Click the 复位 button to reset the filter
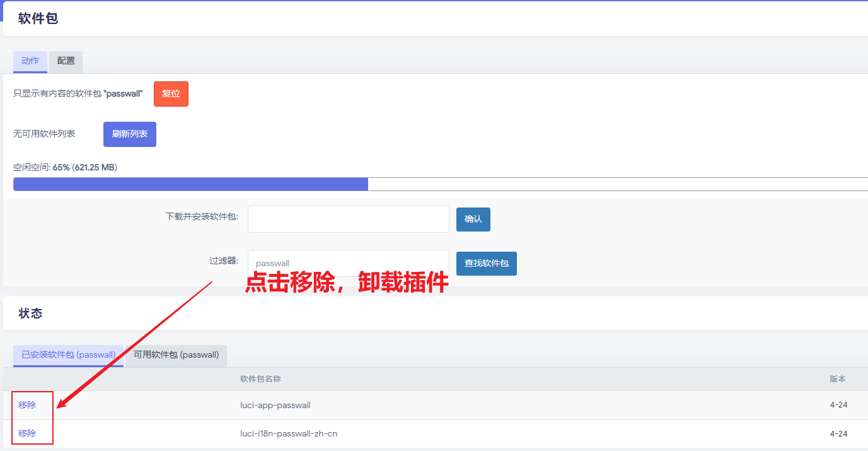This screenshot has height=451, width=868. pos(171,93)
